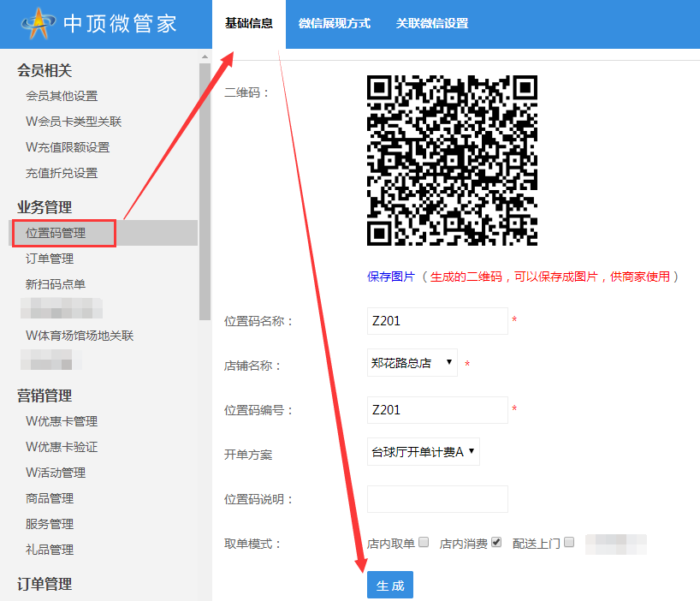The image size is (700, 601).
Task: Open 订单管理 under 业务管理
Action: pos(50,259)
